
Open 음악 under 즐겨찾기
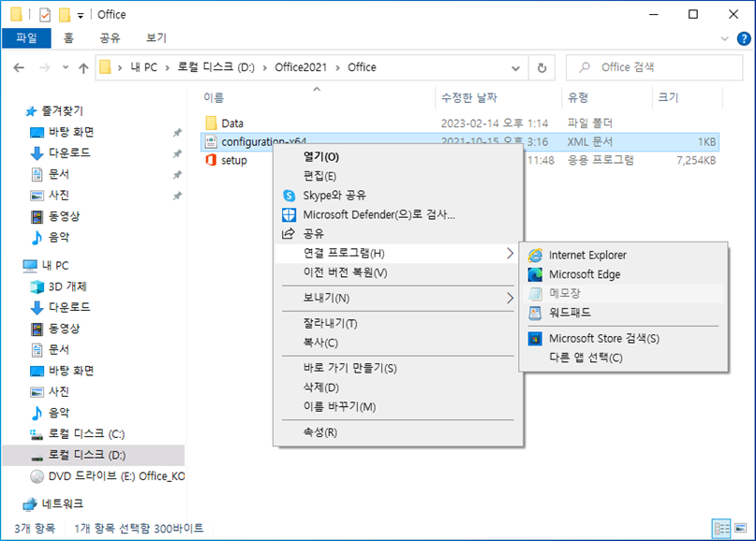click(x=59, y=237)
